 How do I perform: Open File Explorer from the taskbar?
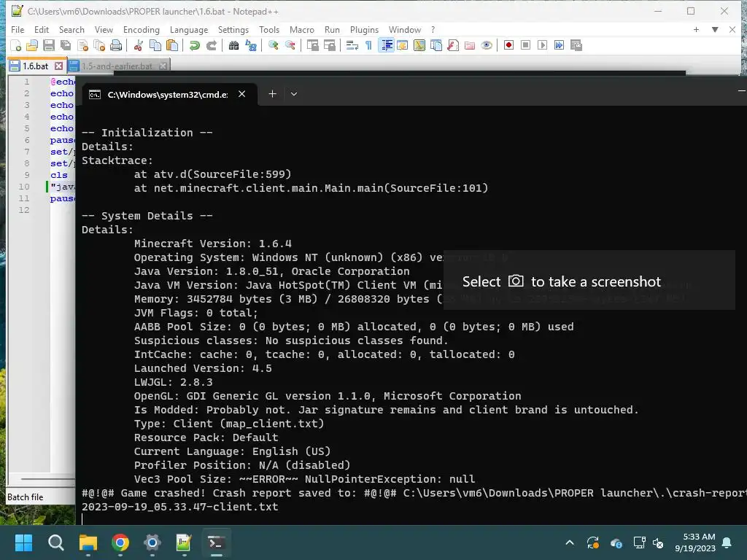coord(88,542)
